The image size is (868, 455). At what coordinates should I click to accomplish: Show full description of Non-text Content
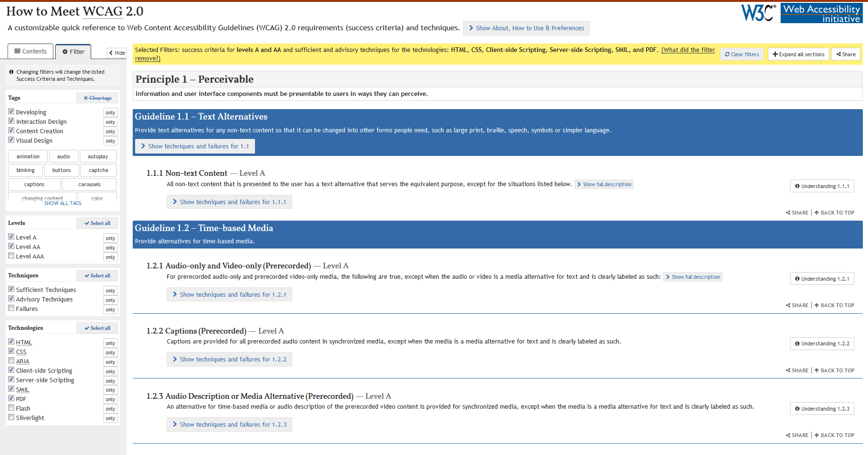point(604,184)
